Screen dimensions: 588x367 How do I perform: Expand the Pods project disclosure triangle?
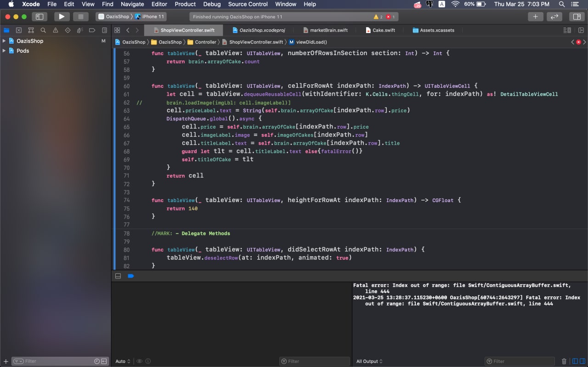pos(4,51)
